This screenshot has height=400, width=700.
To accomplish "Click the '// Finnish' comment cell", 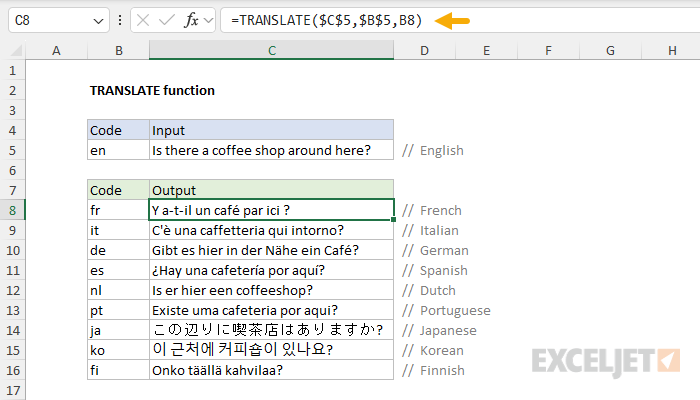I will (433, 371).
